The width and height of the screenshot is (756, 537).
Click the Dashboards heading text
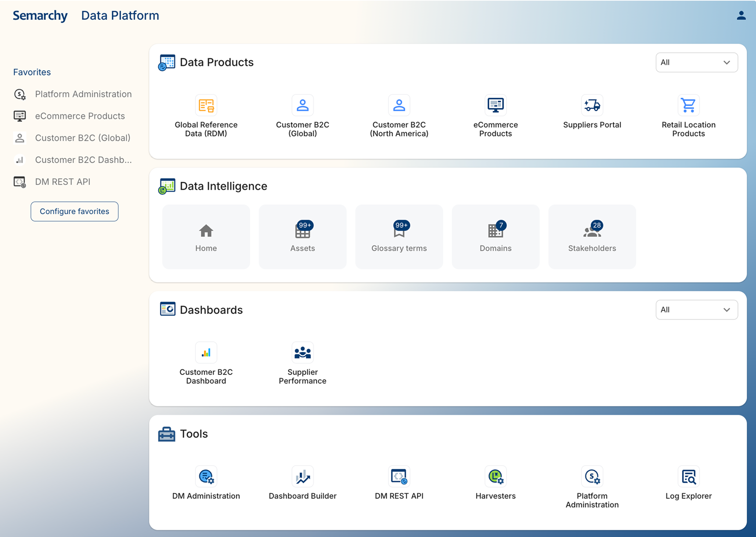pyautogui.click(x=211, y=310)
